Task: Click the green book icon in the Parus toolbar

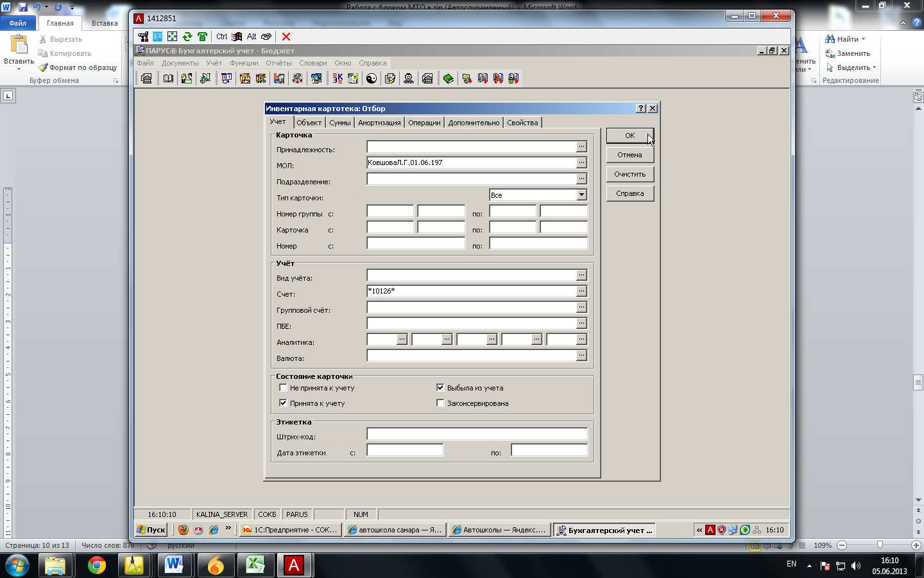Action: click(x=449, y=78)
